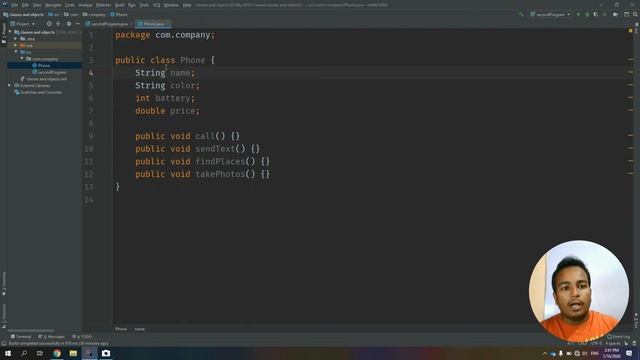
Task: Open the Windows notification center icon
Action: point(629,353)
